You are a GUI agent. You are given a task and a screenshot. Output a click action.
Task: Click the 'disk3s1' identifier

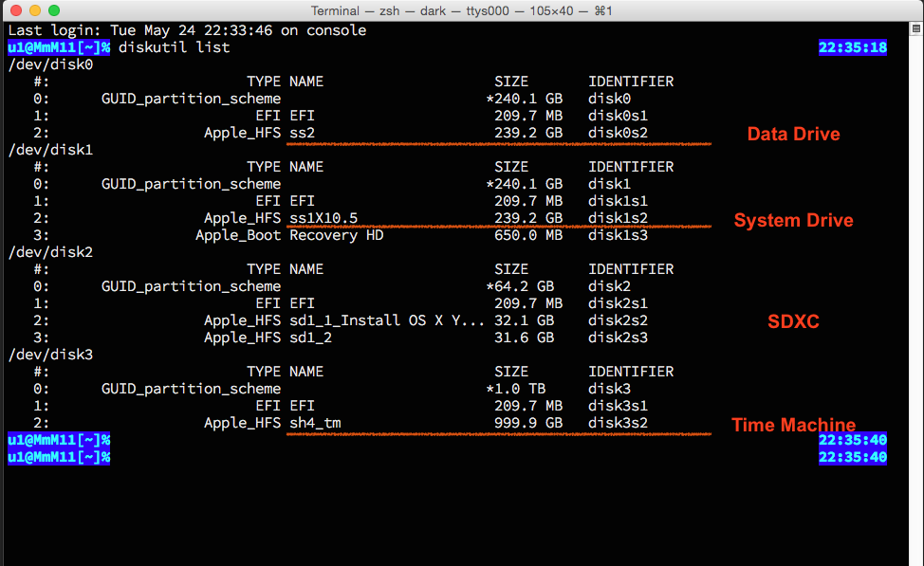[619, 407]
